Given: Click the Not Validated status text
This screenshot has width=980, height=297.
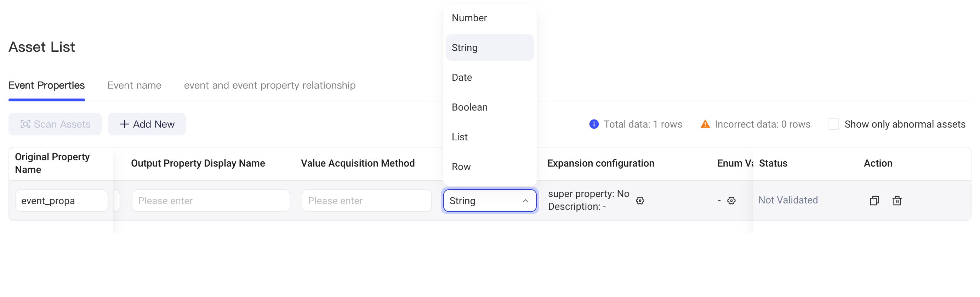Looking at the screenshot, I should pos(788,200).
